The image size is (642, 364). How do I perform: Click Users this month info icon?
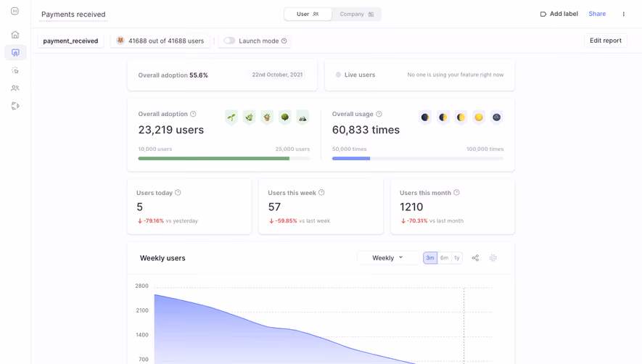tap(456, 192)
